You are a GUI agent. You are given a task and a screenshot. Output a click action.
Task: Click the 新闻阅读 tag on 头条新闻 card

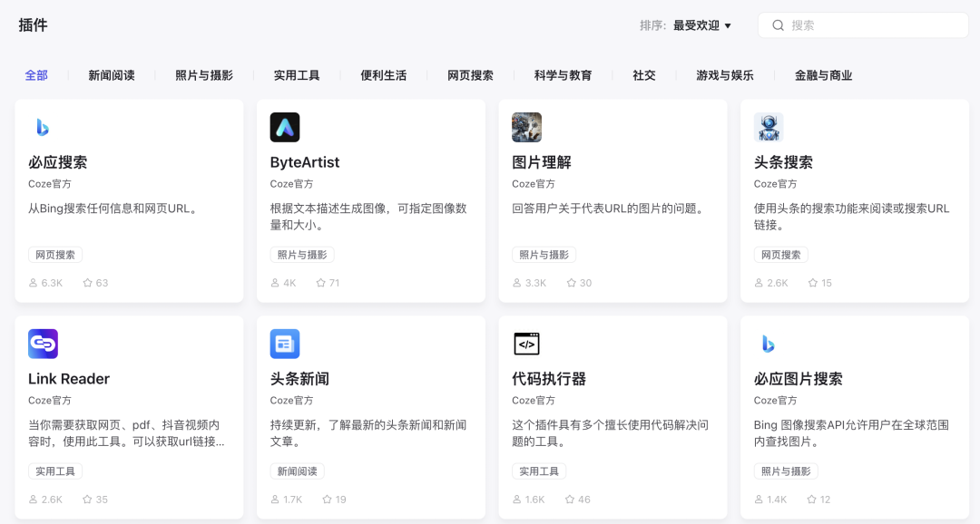point(297,471)
